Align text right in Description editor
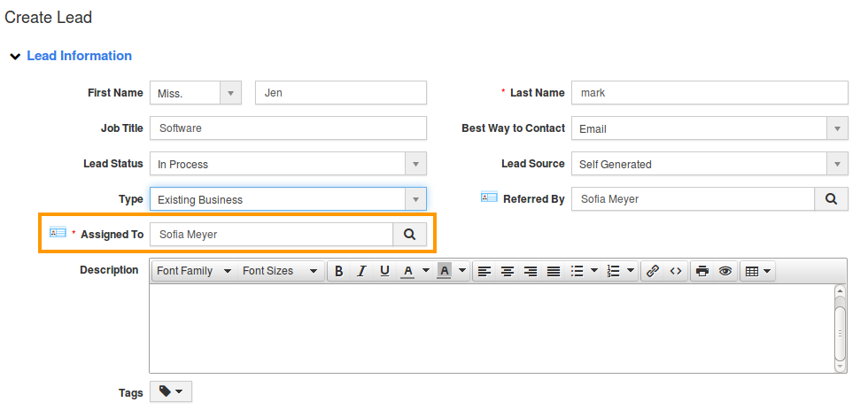Viewport: 868px width, 410px height. (x=531, y=271)
